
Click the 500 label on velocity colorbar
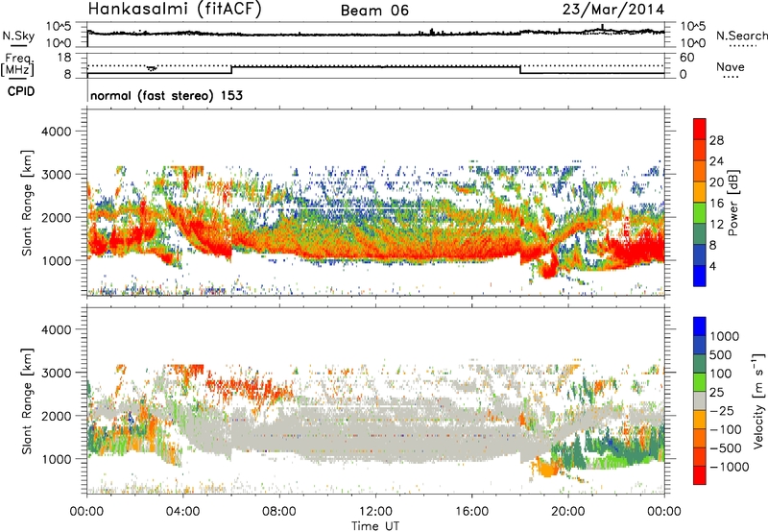point(721,355)
